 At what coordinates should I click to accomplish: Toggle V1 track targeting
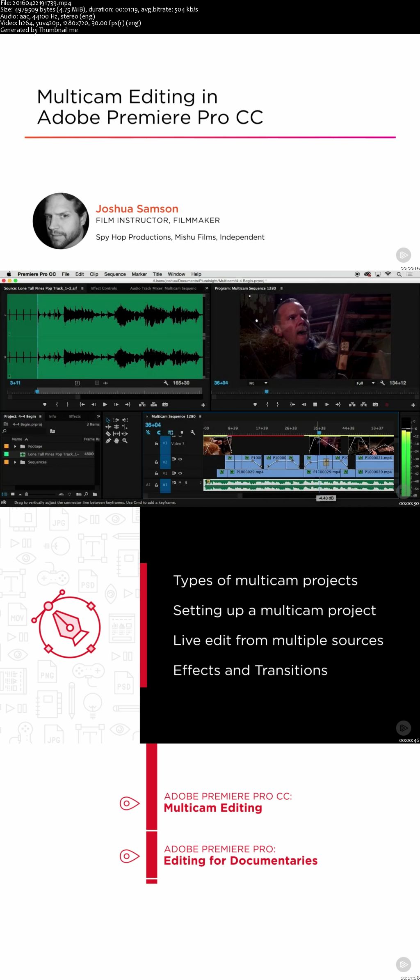165,473
